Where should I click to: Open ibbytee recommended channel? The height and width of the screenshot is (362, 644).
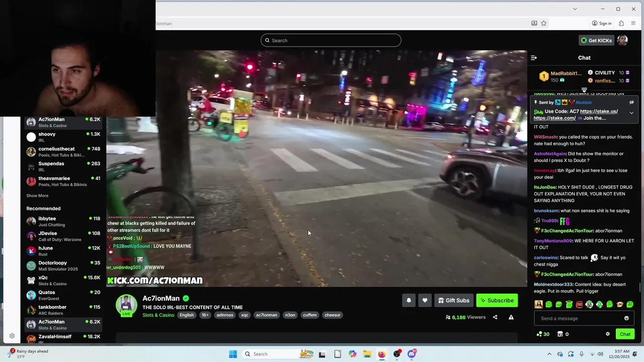point(64,222)
